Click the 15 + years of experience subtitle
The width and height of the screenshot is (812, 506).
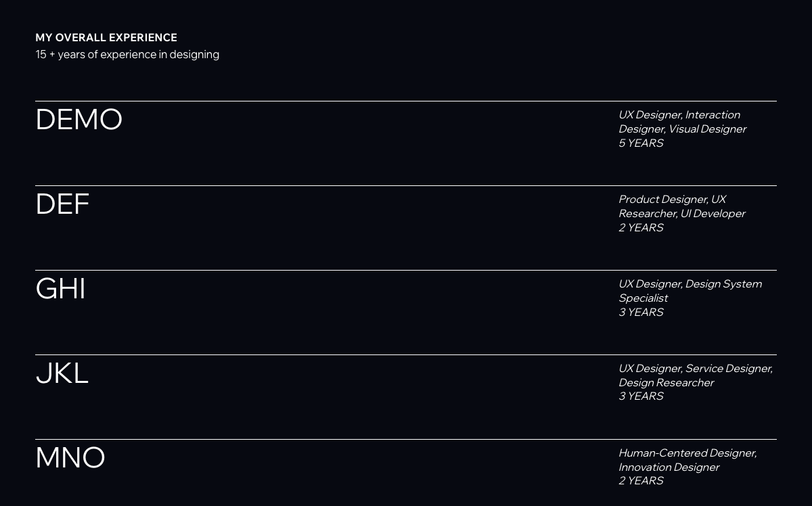(x=127, y=54)
